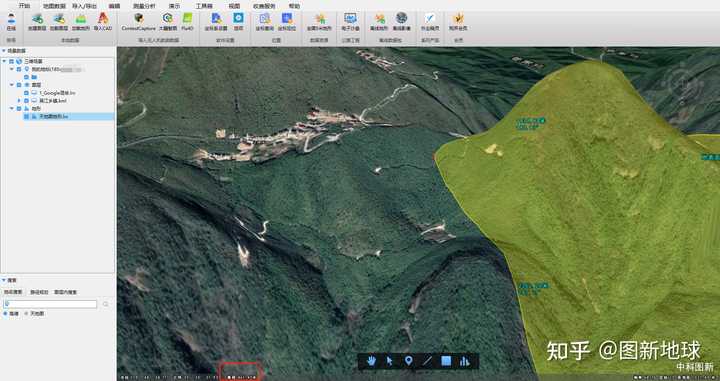The height and width of the screenshot is (381, 720).
Task: Toggle the 天地图地形.lrc checkbox
Action: [26, 117]
